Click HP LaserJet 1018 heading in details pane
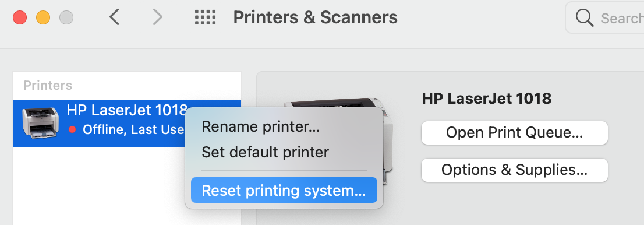The width and height of the screenshot is (644, 225). 486,99
